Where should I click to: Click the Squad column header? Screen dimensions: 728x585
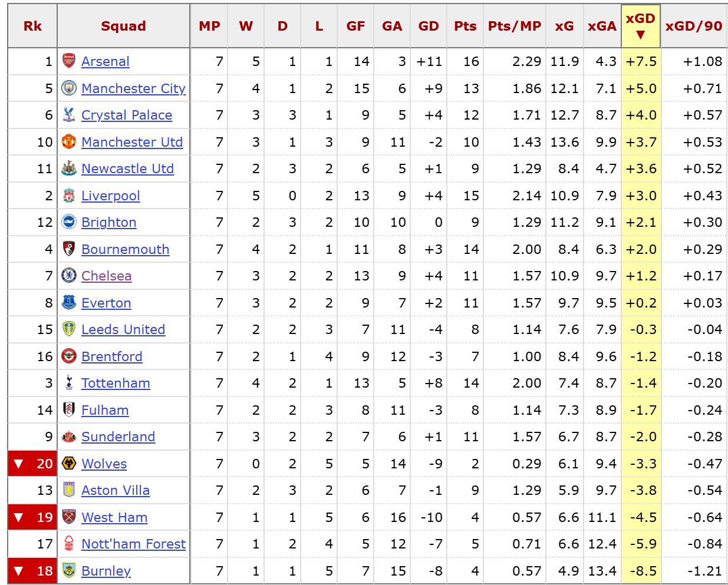[123, 25]
